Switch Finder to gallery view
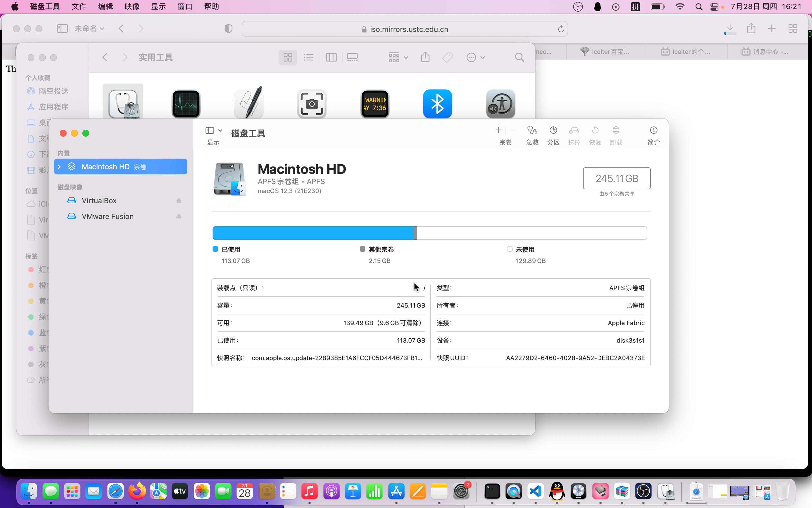Viewport: 812px width, 508px height. coord(352,58)
